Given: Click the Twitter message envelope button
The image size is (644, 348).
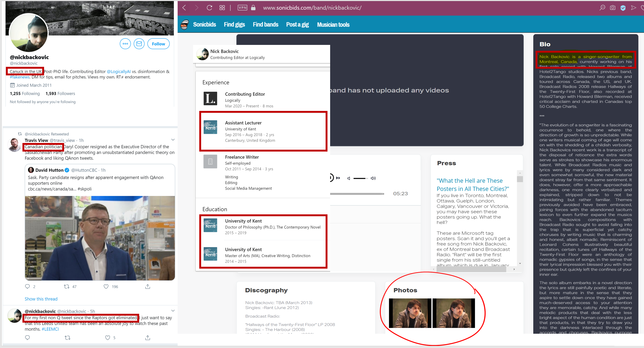Looking at the screenshot, I should pyautogui.click(x=139, y=44).
